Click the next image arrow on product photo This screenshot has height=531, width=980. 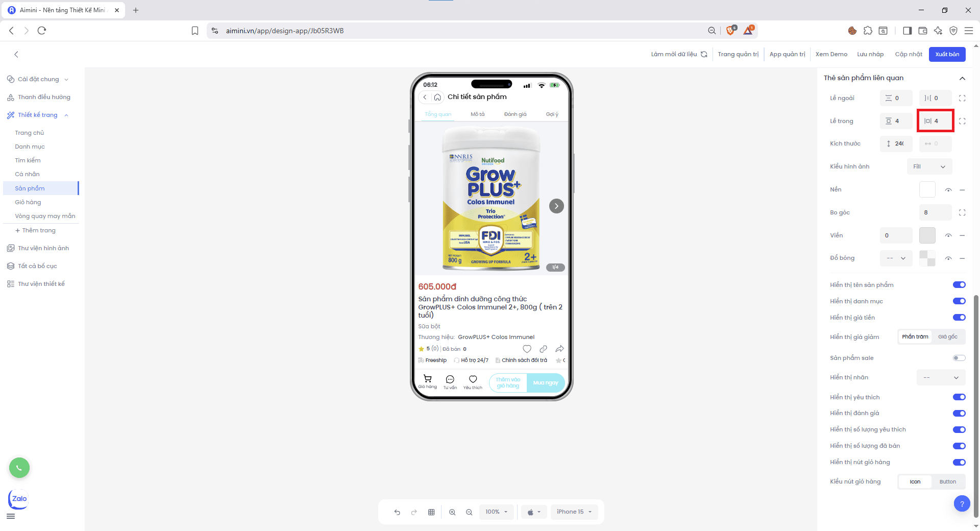556,206
